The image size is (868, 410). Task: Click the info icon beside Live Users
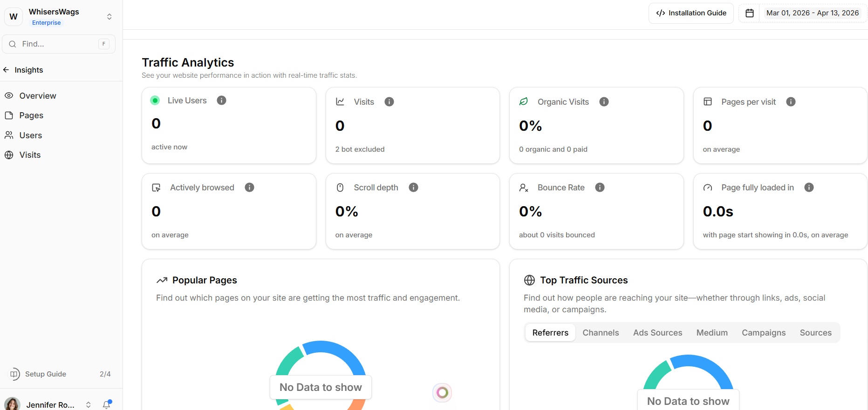coord(221,101)
